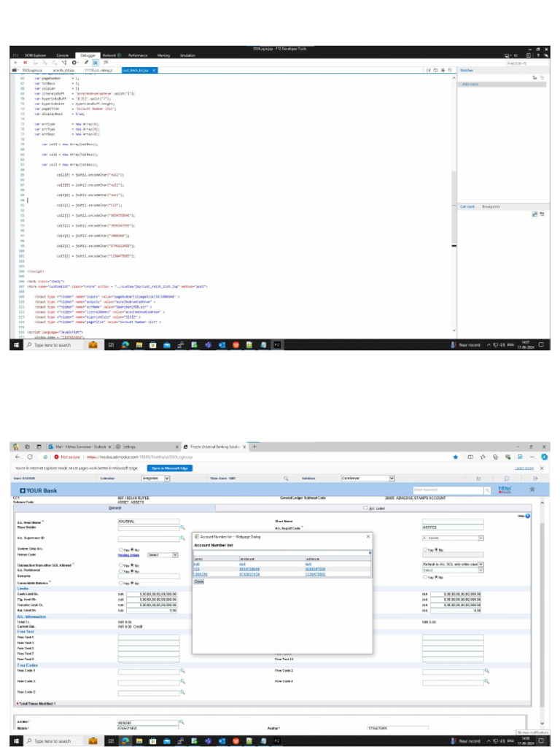Select No for Consolidate Balance
This screenshot has height=747, width=560.
[x=132, y=583]
